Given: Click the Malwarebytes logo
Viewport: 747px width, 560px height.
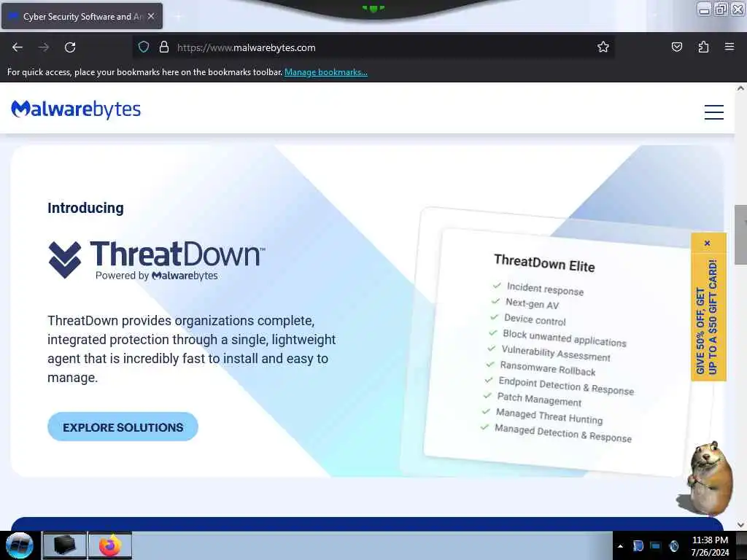Looking at the screenshot, I should [x=76, y=109].
